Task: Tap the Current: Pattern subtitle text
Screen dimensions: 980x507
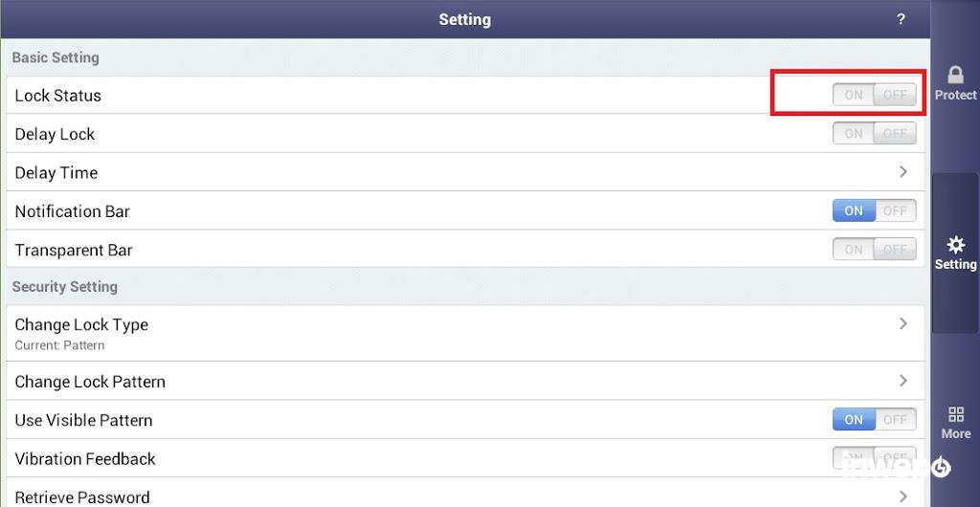Action: (x=59, y=345)
